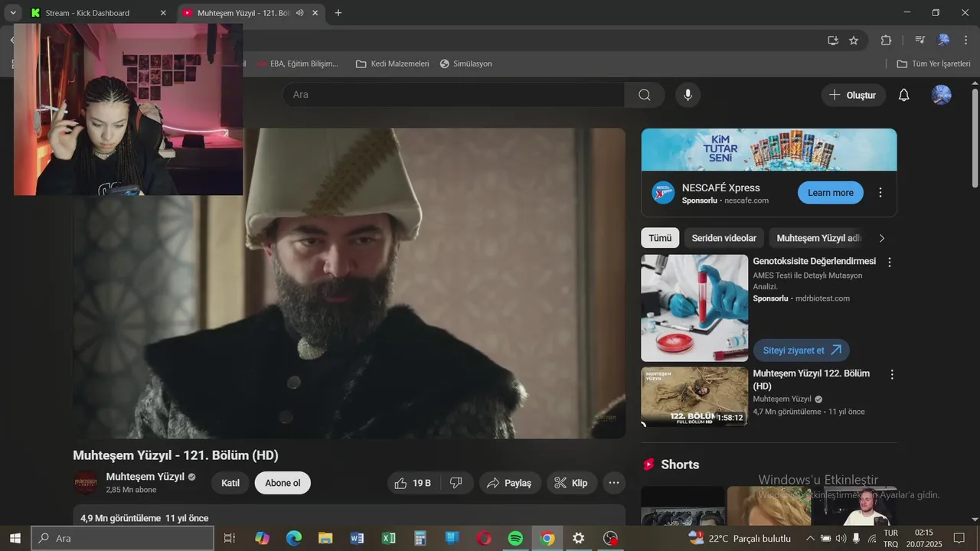
Task: Open more actions ellipsis under video
Action: click(x=613, y=483)
